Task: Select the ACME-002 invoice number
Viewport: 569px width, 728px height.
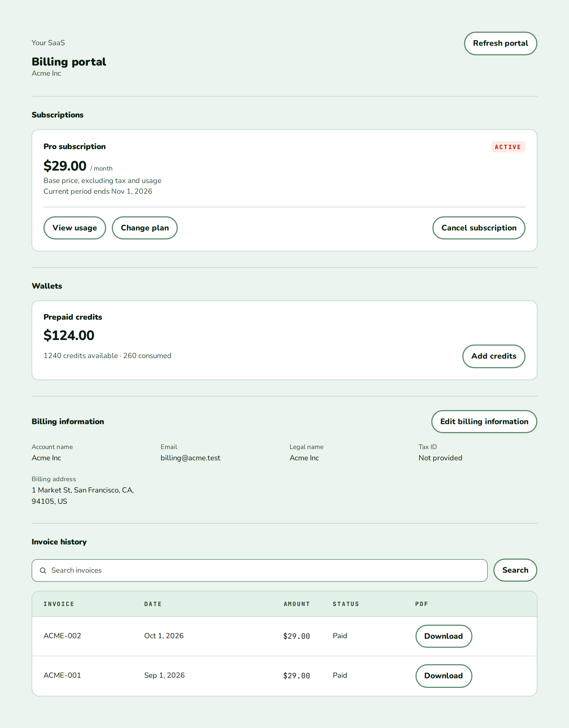Action: tap(62, 636)
